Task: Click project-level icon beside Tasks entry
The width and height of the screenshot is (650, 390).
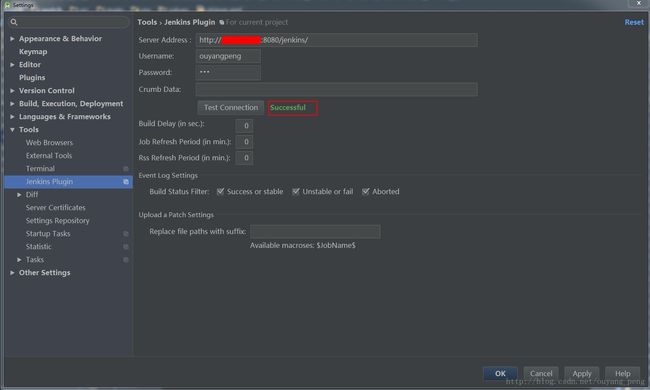Action: [x=126, y=260]
